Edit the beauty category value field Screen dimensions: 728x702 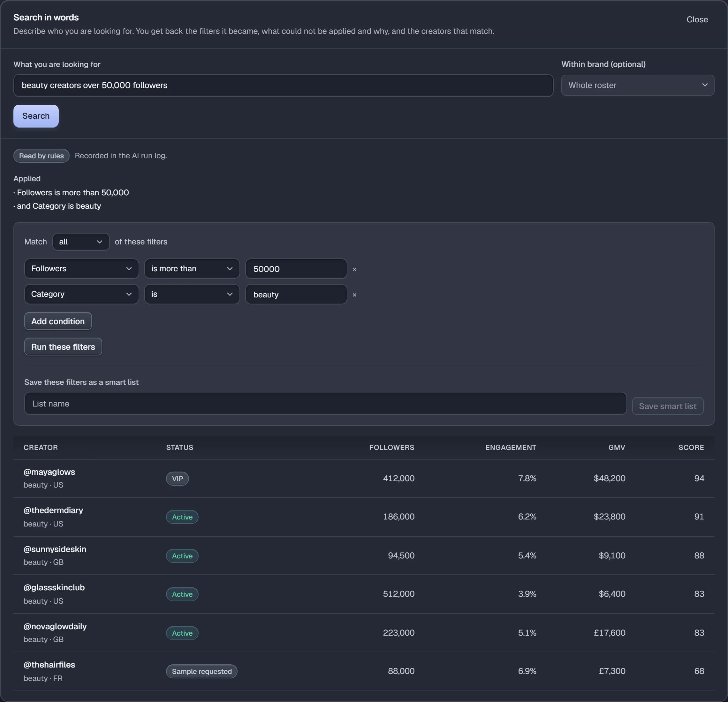pos(296,295)
